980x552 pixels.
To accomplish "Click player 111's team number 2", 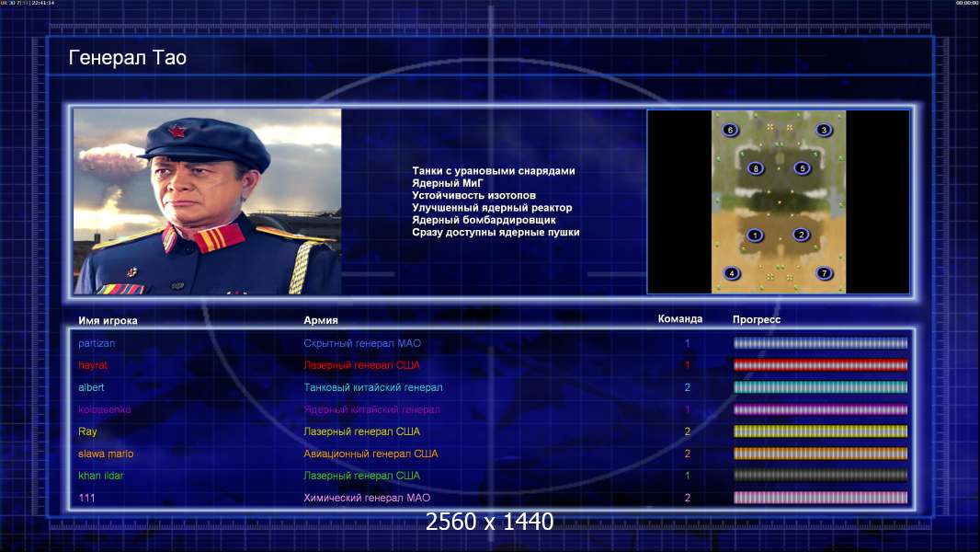I will point(687,499).
